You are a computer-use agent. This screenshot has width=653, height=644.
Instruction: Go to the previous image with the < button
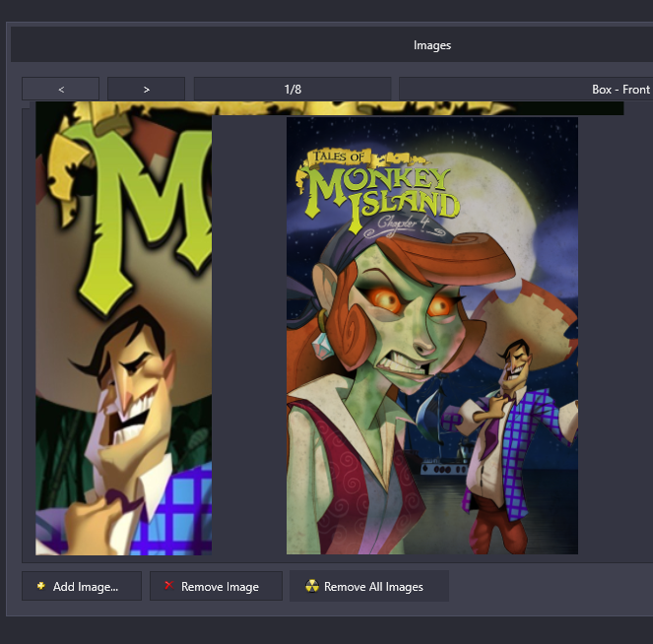coord(60,89)
